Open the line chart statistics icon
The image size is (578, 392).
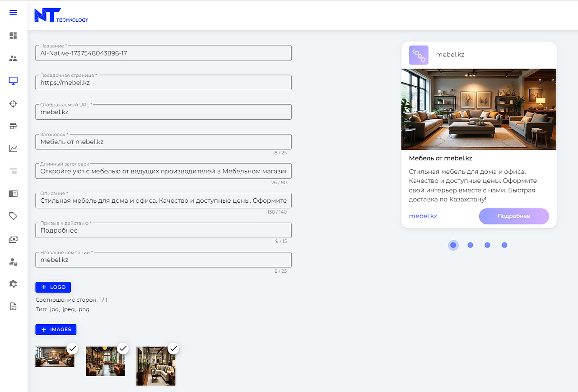(13, 149)
